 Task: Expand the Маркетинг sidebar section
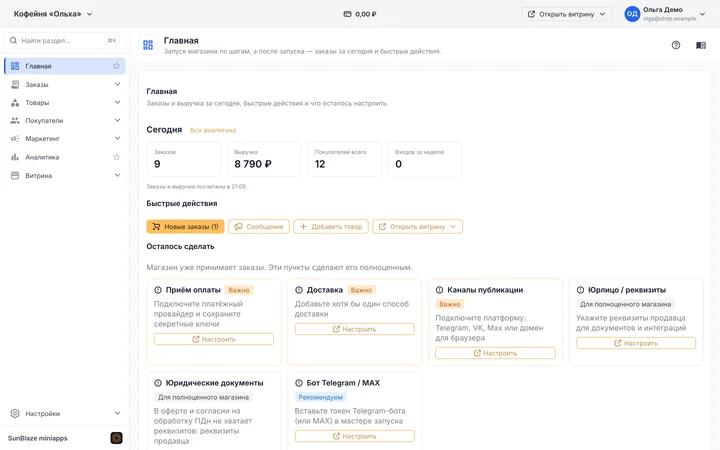[118, 138]
